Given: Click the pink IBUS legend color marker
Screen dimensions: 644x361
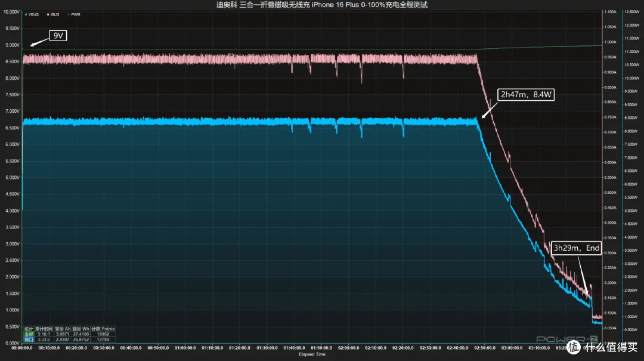Looking at the screenshot, I should tap(48, 14).
